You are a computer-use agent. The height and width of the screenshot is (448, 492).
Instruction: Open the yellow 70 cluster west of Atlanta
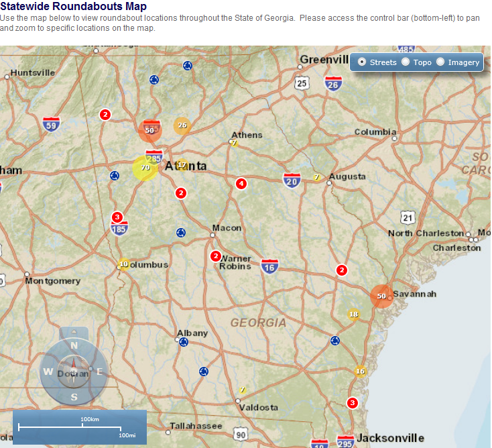pyautogui.click(x=145, y=168)
